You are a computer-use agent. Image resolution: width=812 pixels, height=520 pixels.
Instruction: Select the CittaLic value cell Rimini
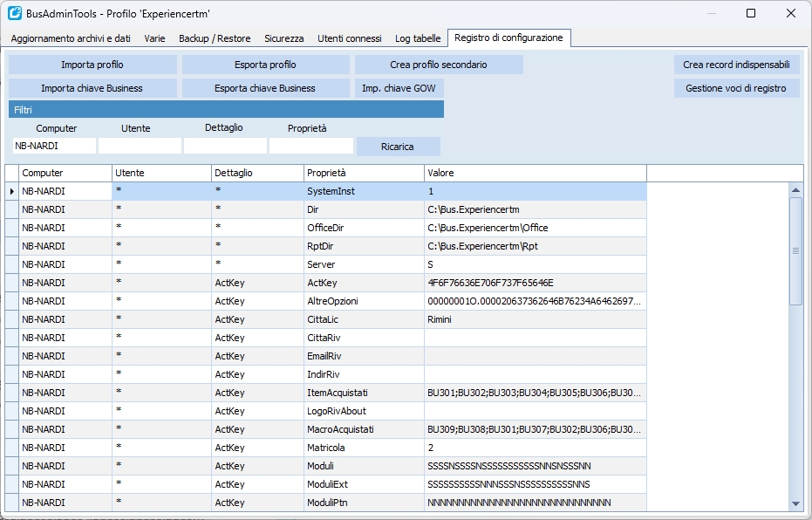(x=535, y=319)
